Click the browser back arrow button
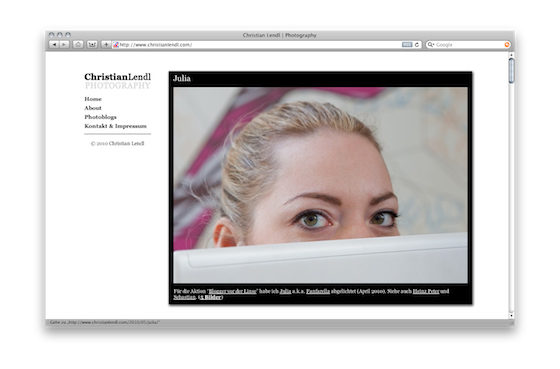 (x=54, y=45)
